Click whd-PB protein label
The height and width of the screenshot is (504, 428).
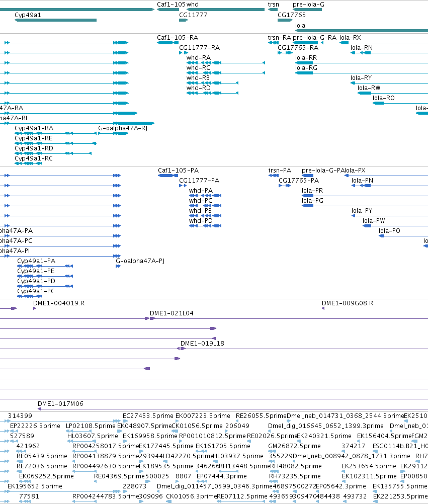[x=200, y=211]
